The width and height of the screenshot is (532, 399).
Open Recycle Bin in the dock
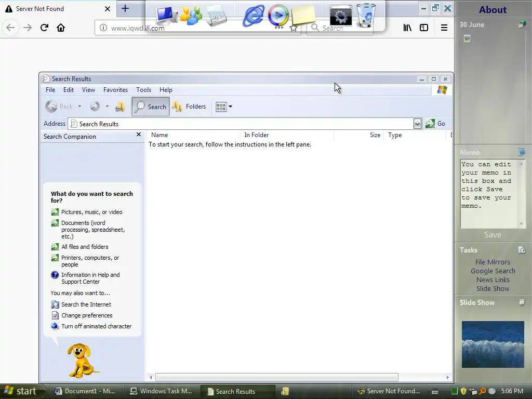[x=366, y=15]
